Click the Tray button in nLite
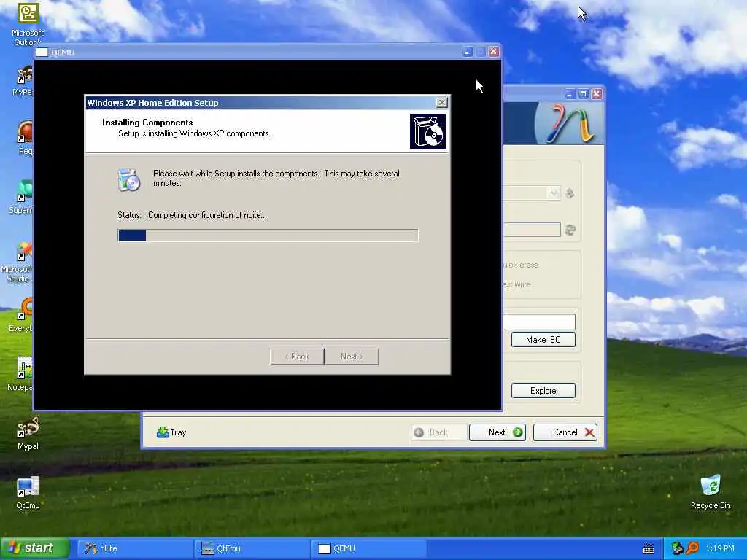The width and height of the screenshot is (747, 560). point(171,432)
